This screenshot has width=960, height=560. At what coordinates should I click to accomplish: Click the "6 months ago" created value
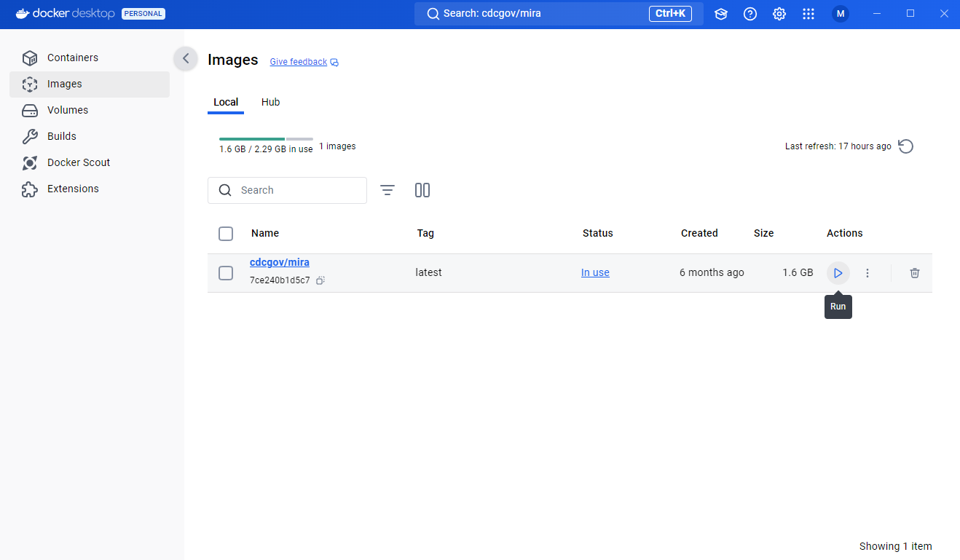[x=712, y=273]
